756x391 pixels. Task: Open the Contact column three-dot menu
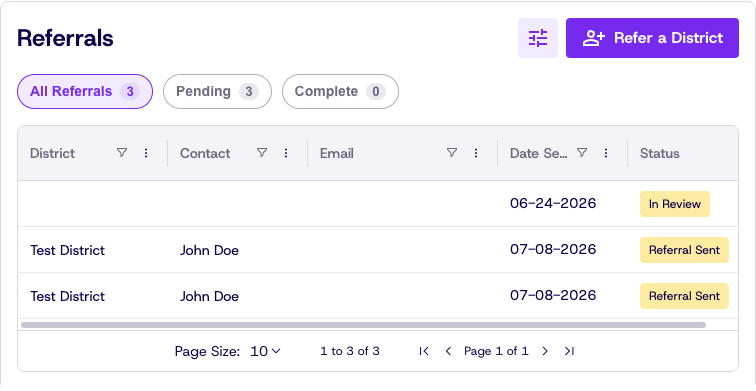point(286,153)
